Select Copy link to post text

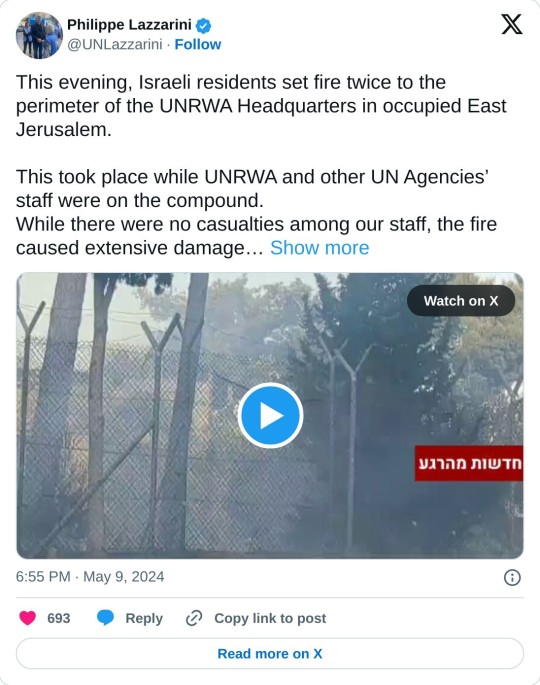[270, 618]
